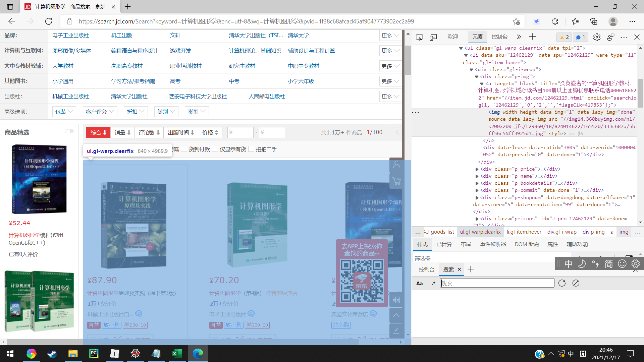644x362 pixels.
Task: Switch to the 已计算 styles tab
Action: pyautogui.click(x=444, y=244)
